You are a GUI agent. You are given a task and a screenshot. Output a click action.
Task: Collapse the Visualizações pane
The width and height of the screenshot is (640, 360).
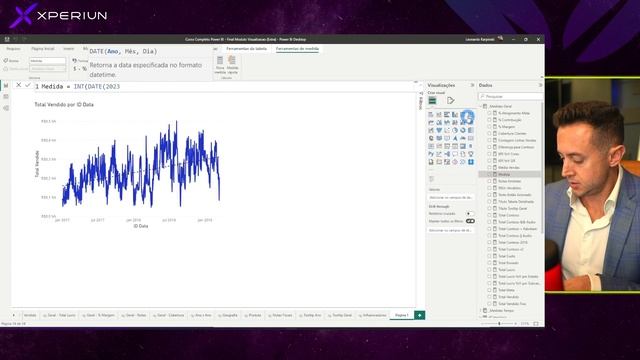(472, 85)
